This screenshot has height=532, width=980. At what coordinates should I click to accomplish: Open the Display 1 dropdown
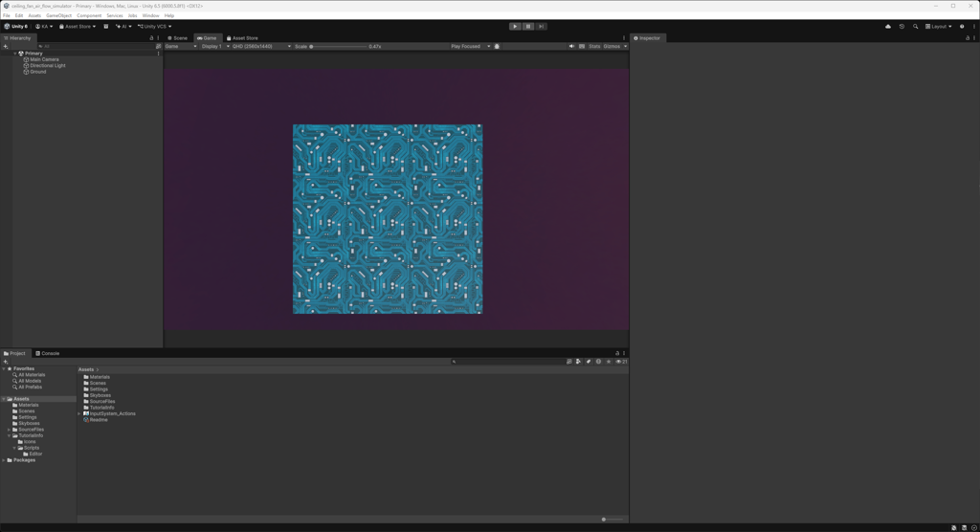click(215, 46)
